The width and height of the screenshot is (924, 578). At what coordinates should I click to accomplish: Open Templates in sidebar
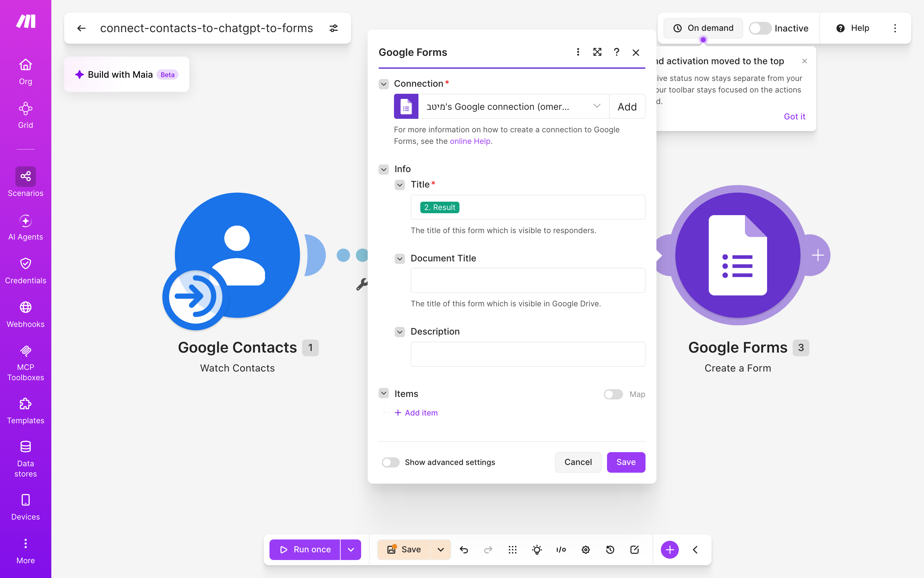point(26,411)
